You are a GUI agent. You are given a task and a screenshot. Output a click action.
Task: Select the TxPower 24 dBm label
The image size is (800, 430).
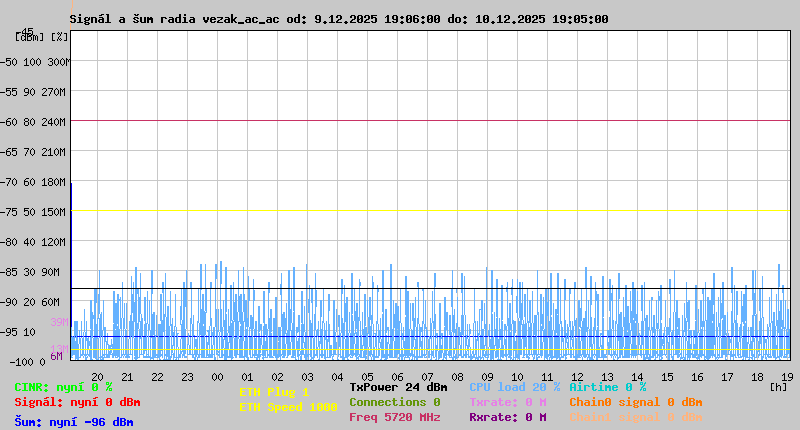pyautogui.click(x=398, y=387)
